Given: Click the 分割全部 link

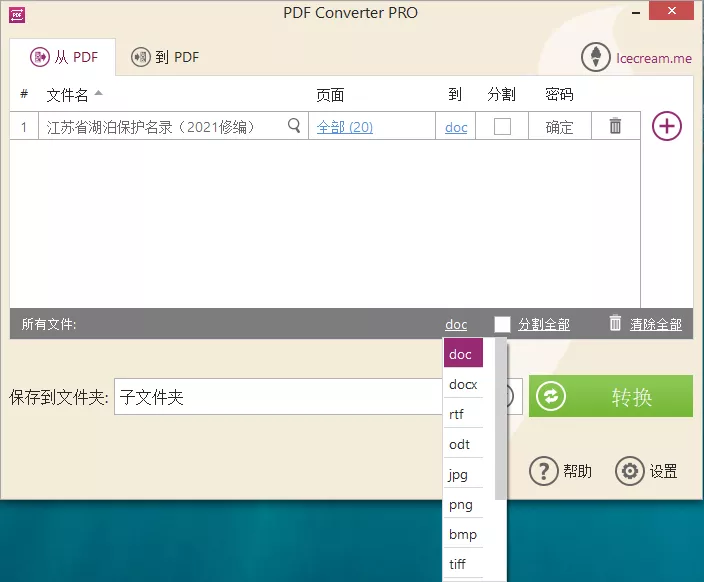Looking at the screenshot, I should tap(544, 324).
